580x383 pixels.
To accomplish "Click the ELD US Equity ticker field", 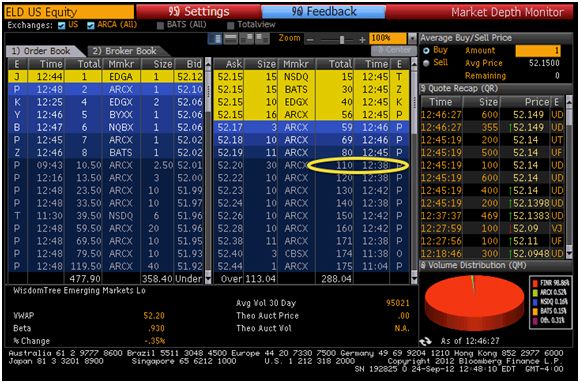I will click(69, 12).
